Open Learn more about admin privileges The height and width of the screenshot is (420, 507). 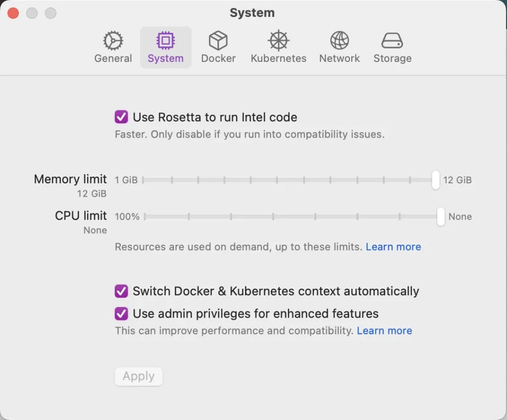(385, 330)
